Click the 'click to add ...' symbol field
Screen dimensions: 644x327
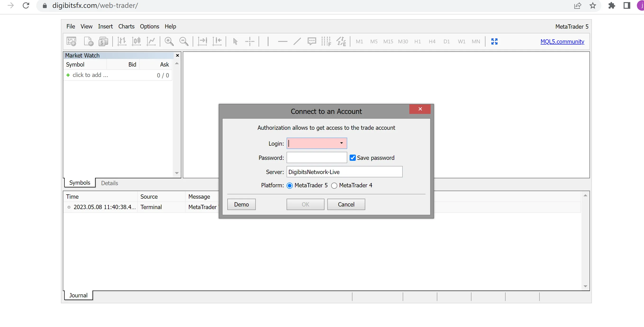click(90, 75)
